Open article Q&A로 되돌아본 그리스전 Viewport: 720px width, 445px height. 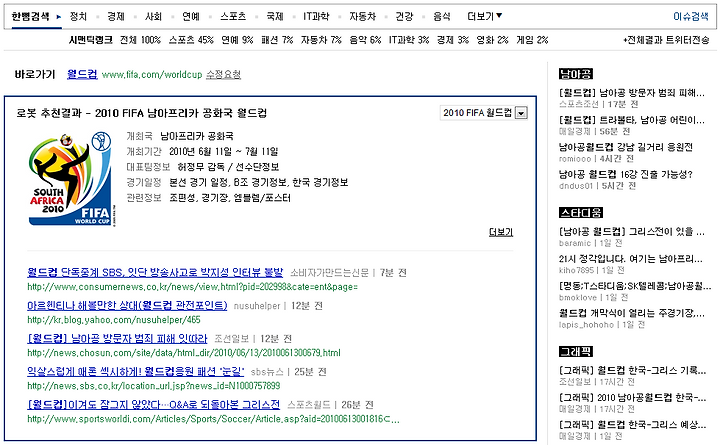(x=153, y=405)
